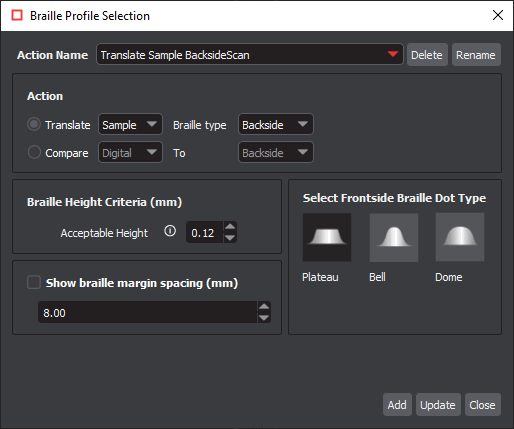Click the Update button
The image size is (514, 429).
(x=438, y=405)
